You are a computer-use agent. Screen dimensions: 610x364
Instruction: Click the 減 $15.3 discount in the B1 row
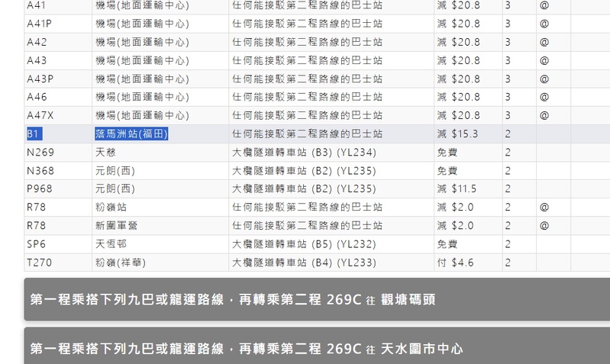tap(457, 134)
